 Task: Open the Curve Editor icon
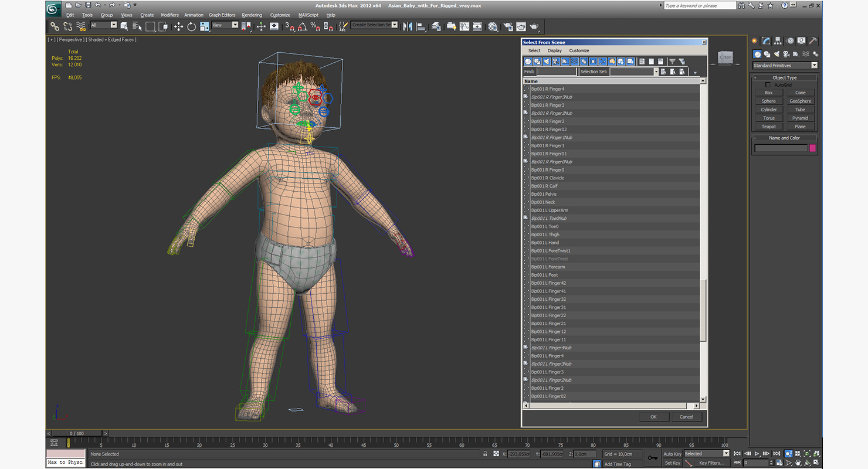click(x=464, y=26)
